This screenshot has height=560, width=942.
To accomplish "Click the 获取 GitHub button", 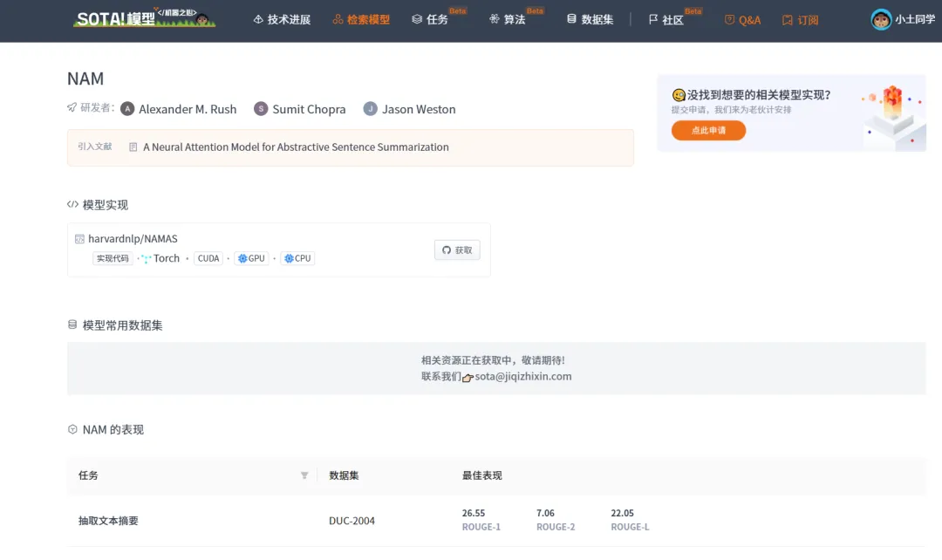I will [x=457, y=250].
